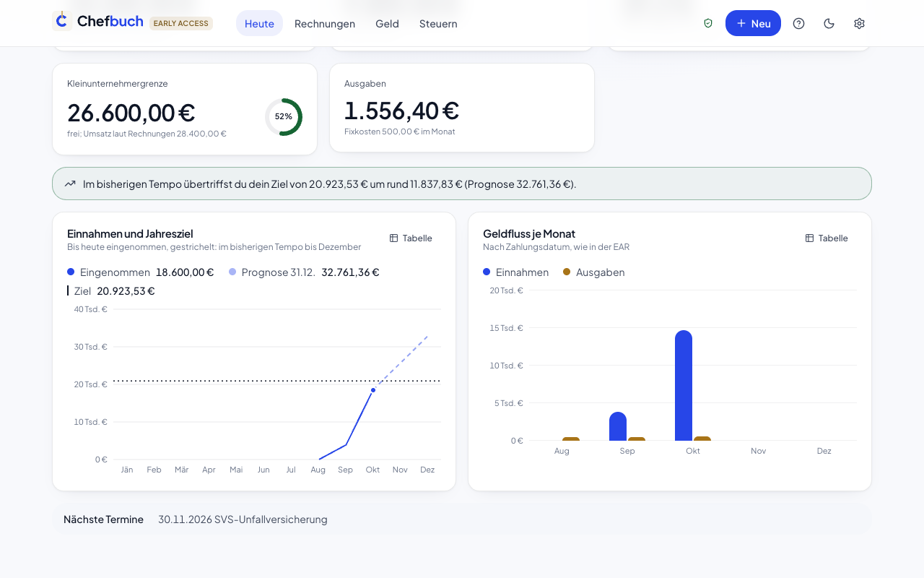The image size is (924, 578).
Task: Click the Kleinunternehmergrenze amount 26.600,00 €
Action: pos(131,113)
